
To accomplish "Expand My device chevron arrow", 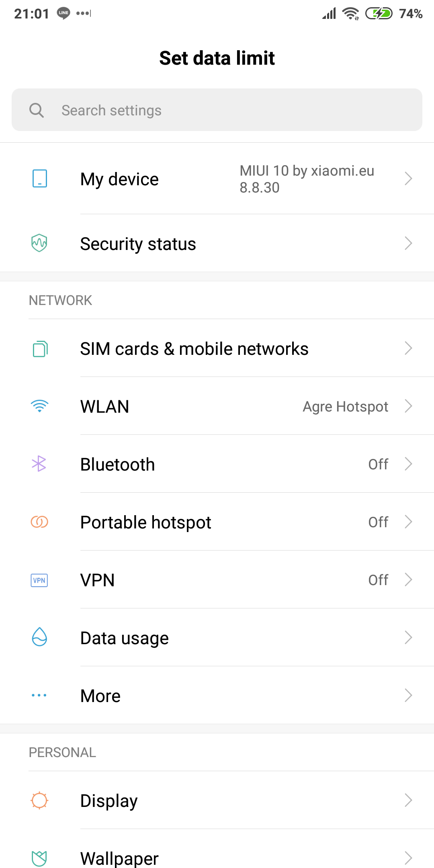I will (x=408, y=178).
